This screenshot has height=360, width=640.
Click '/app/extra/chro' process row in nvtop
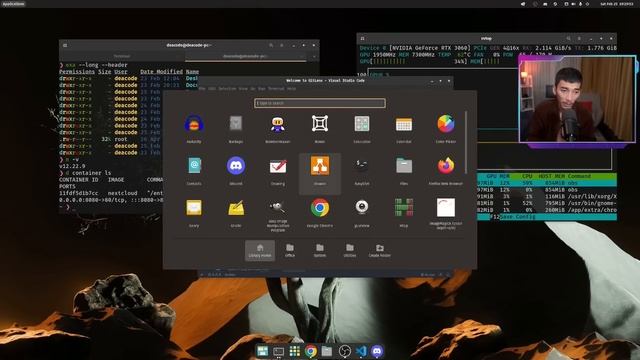click(547, 210)
